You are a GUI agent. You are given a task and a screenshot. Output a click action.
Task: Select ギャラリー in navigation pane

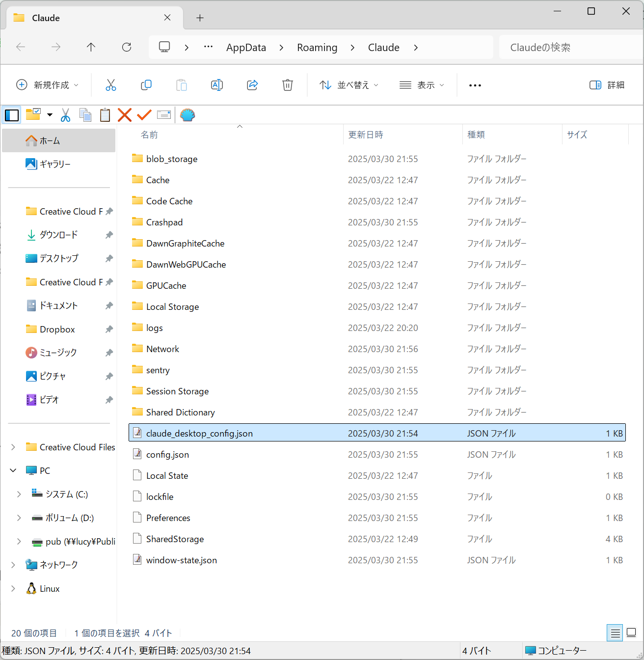[x=59, y=164]
